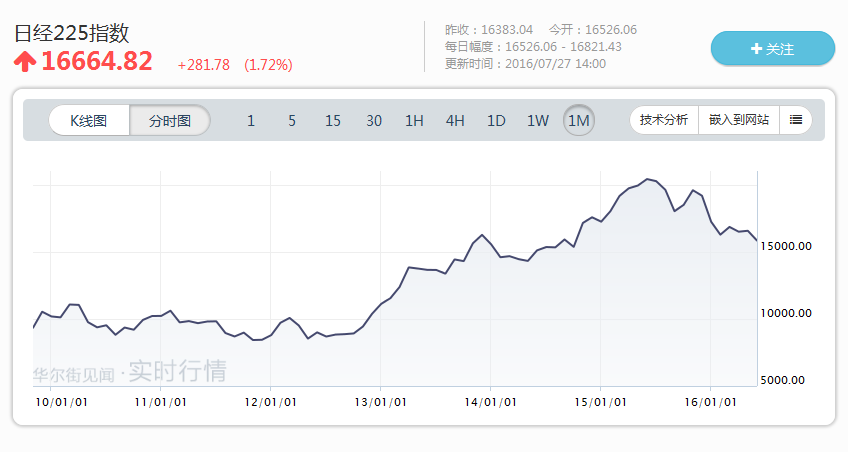Select the 1M monthly timeframe

578,121
